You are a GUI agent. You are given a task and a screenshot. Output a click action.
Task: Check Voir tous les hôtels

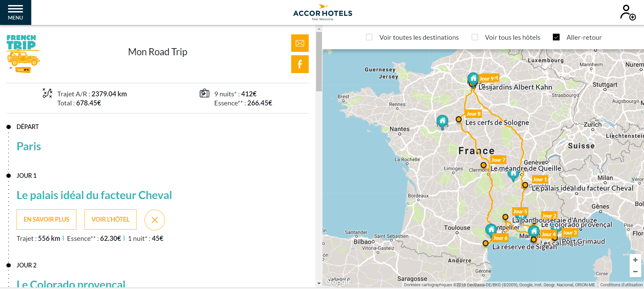click(475, 37)
